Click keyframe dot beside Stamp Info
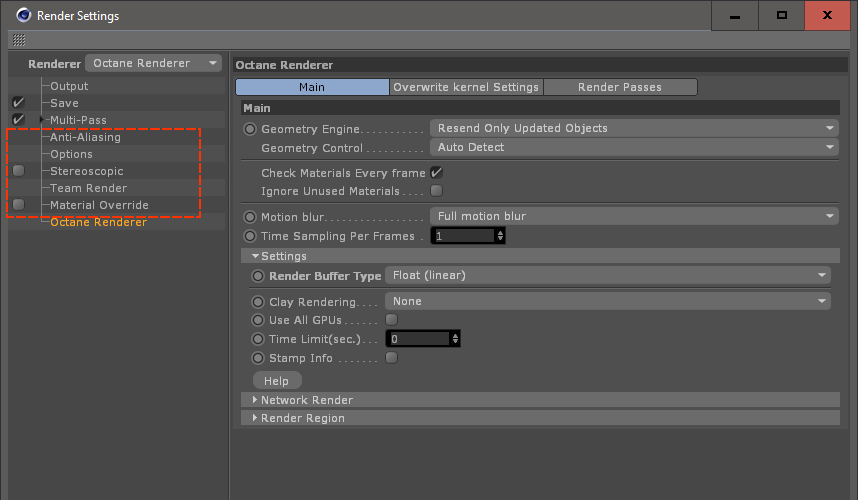Image resolution: width=858 pixels, height=500 pixels. point(259,358)
